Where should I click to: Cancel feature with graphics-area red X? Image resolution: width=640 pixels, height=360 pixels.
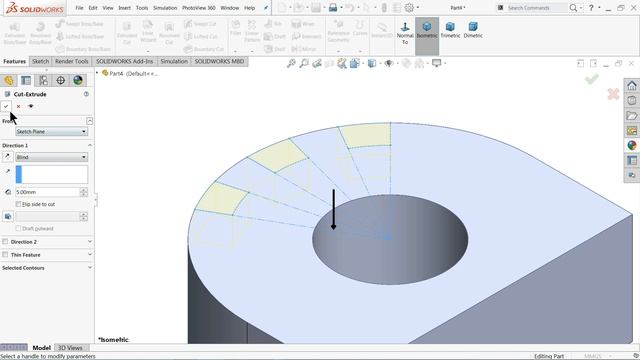tap(613, 94)
